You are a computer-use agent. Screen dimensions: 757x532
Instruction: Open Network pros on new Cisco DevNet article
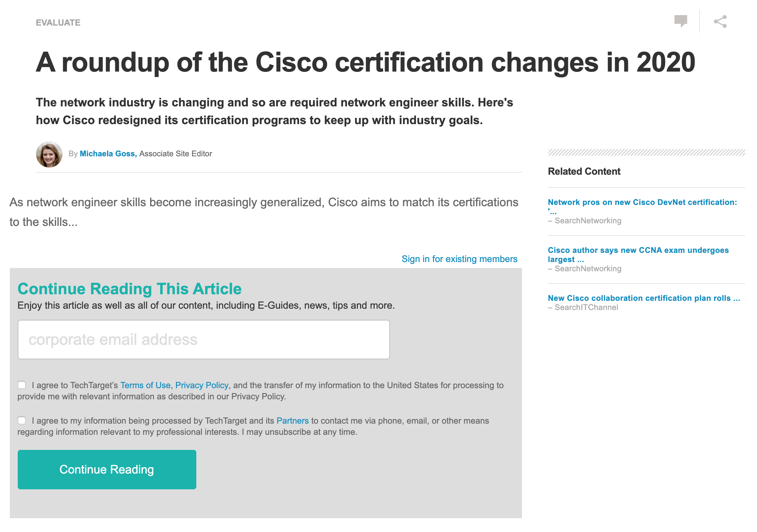[x=642, y=207]
